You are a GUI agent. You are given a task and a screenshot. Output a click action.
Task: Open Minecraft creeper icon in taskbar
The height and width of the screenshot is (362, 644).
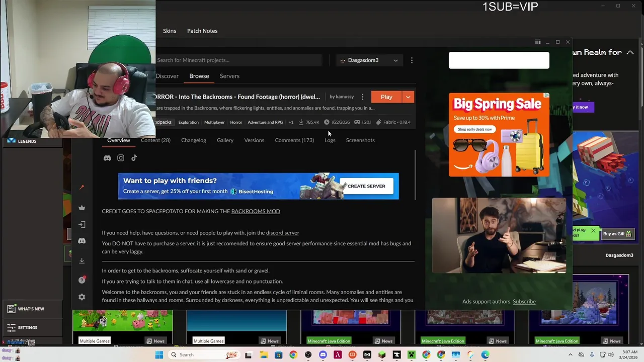(x=412, y=355)
